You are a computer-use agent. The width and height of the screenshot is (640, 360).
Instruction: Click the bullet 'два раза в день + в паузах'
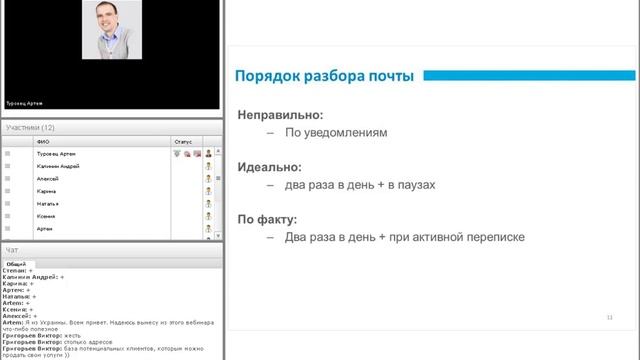(360, 185)
